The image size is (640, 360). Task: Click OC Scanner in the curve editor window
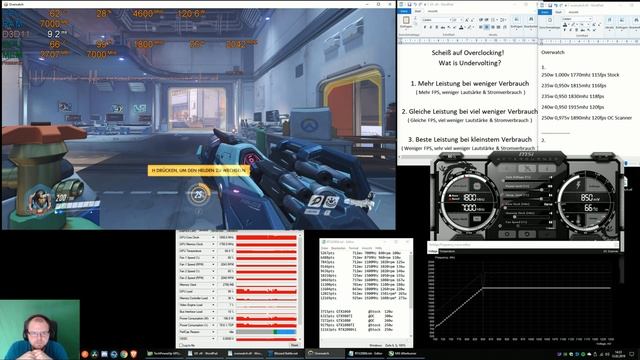tap(610, 251)
